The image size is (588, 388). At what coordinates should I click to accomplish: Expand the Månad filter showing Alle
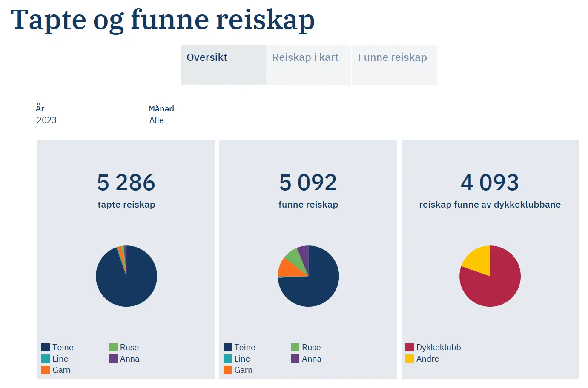click(x=157, y=120)
